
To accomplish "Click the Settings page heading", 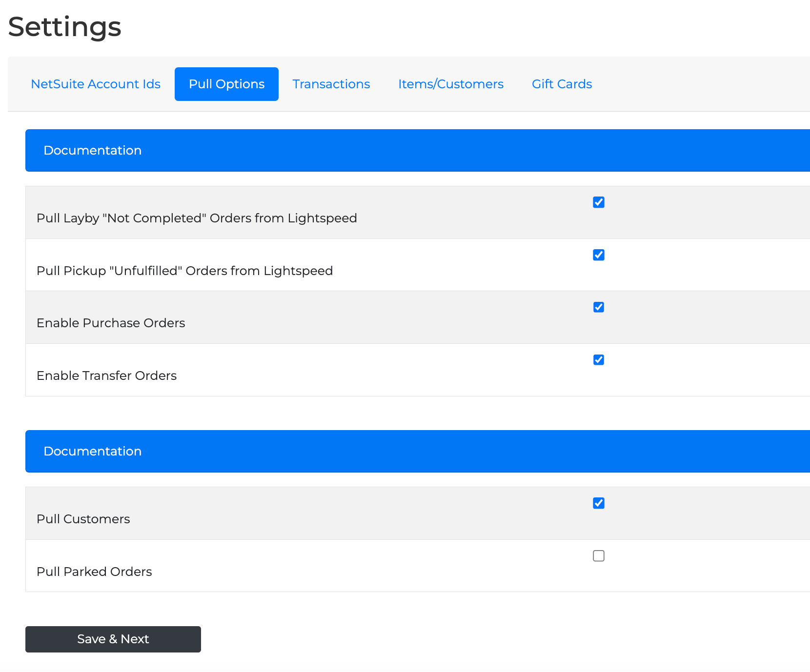I will (64, 27).
